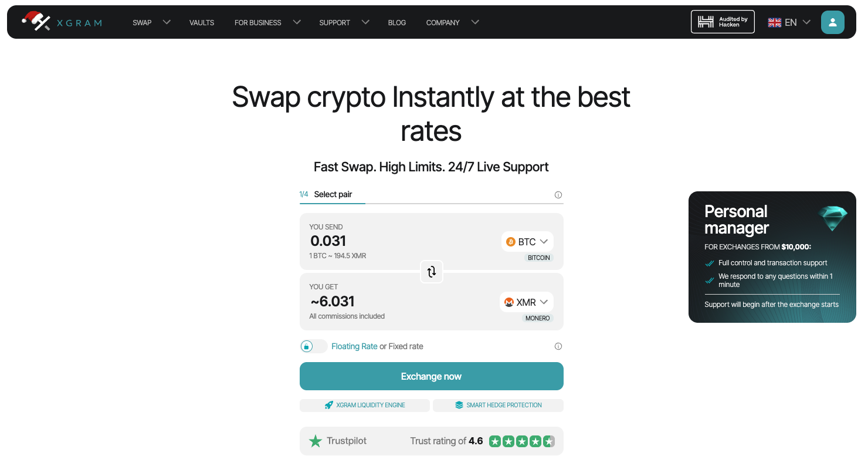Viewport: 868px width, 456px height.
Task: Expand the EN language selector
Action: 789,22
